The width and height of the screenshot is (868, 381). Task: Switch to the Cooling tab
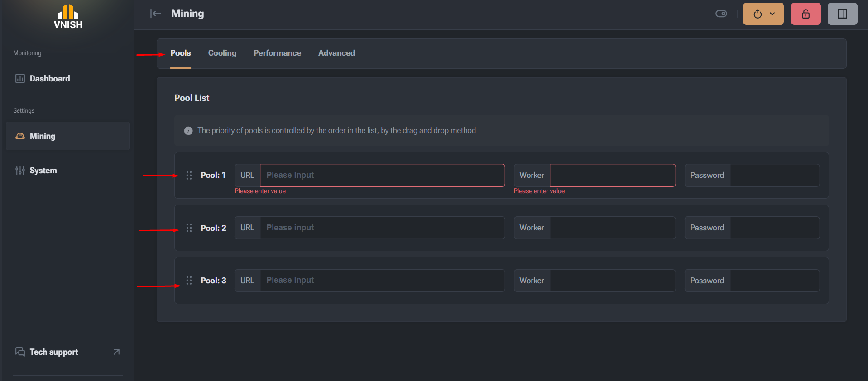pyautogui.click(x=222, y=53)
